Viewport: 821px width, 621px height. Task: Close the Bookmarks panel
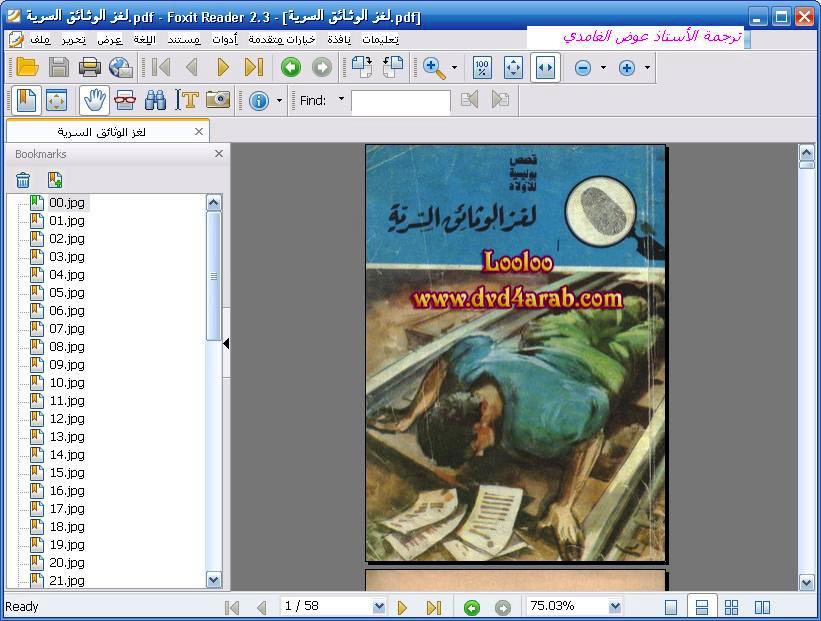click(219, 153)
